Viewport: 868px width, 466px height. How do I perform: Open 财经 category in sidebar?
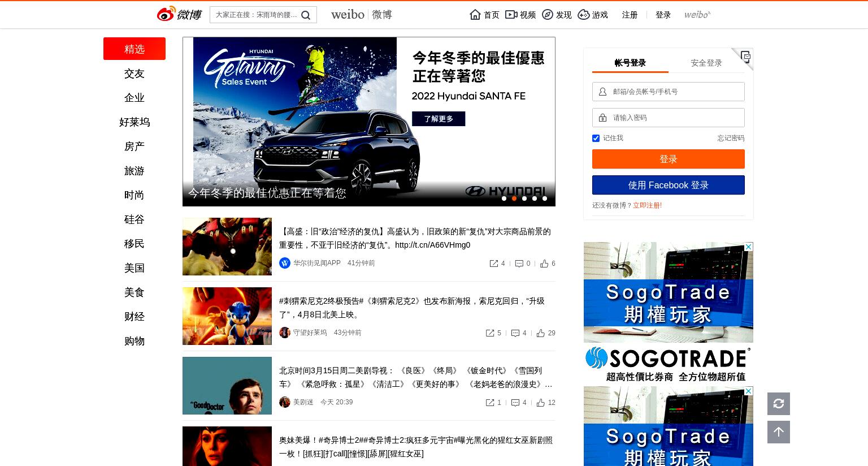[x=134, y=317]
